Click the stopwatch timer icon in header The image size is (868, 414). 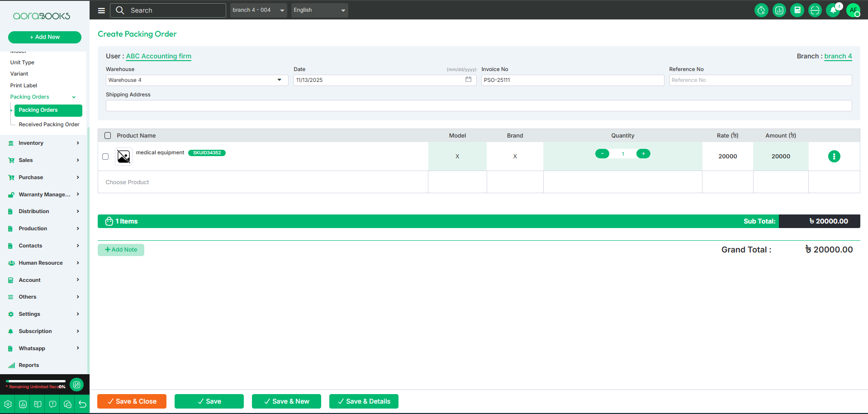(761, 10)
